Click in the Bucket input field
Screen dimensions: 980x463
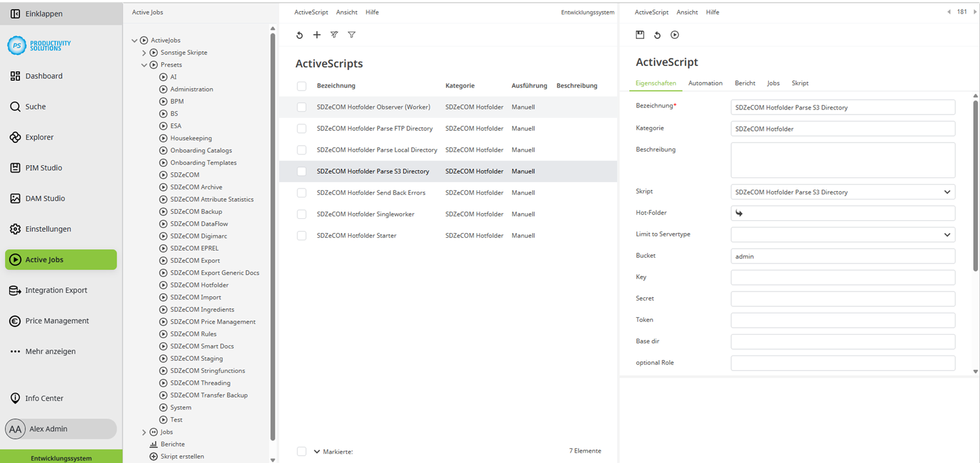pos(843,256)
